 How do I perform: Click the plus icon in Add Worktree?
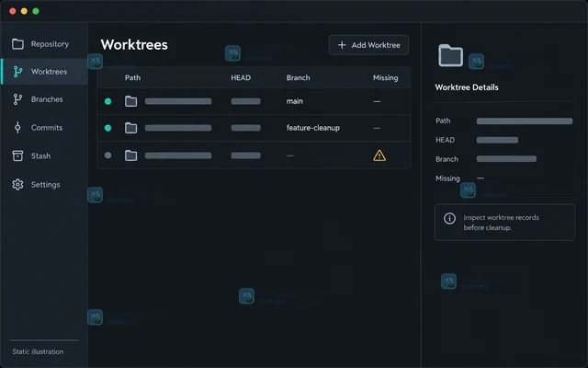click(342, 45)
